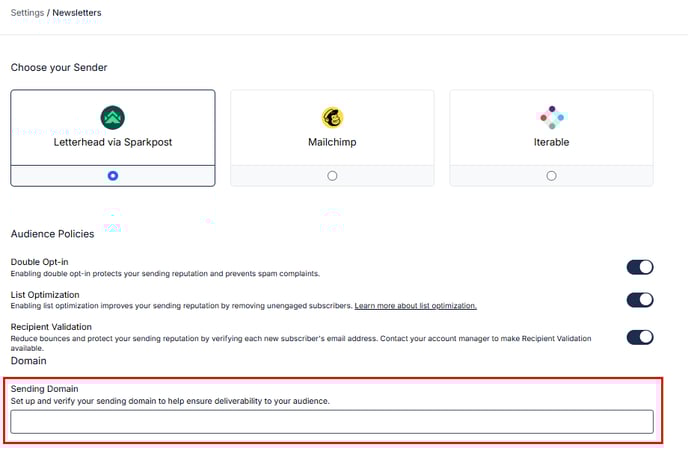Open Learn more about list optimization link

click(x=415, y=306)
